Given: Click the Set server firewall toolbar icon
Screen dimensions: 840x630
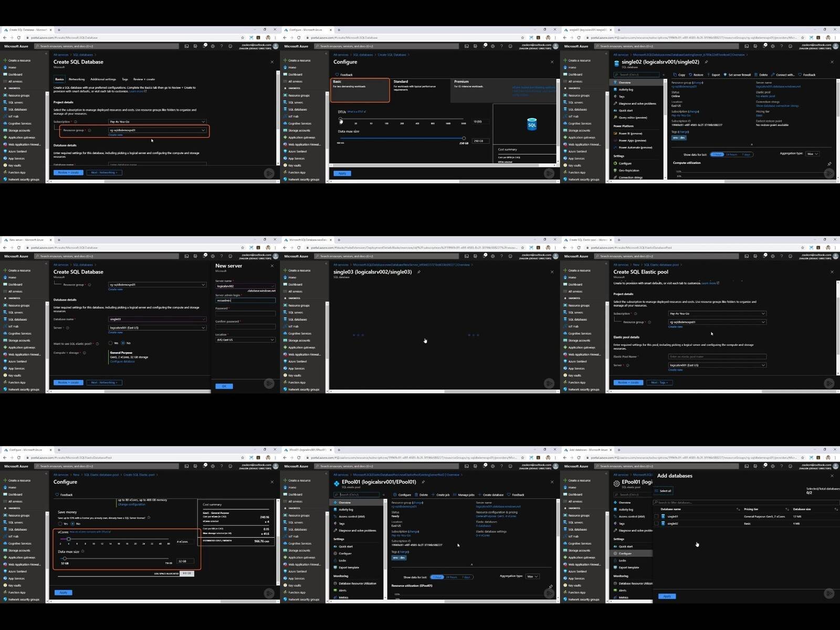Looking at the screenshot, I should pos(725,75).
